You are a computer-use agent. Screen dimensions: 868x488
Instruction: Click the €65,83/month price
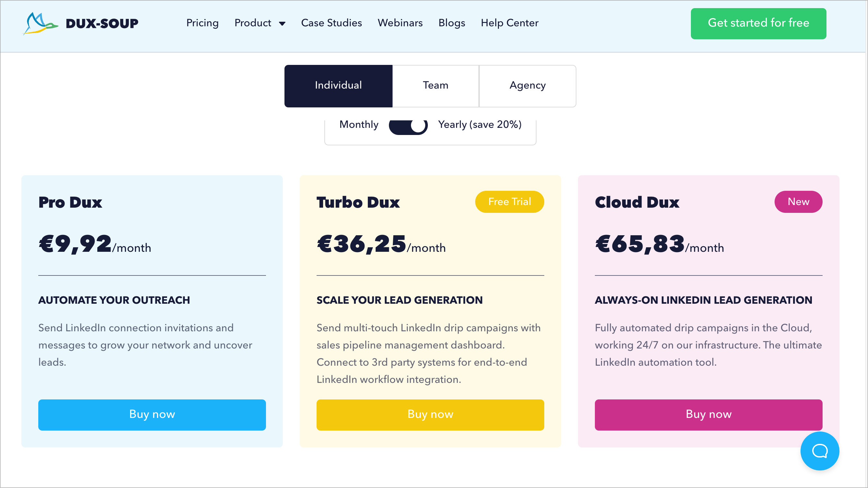[659, 244]
